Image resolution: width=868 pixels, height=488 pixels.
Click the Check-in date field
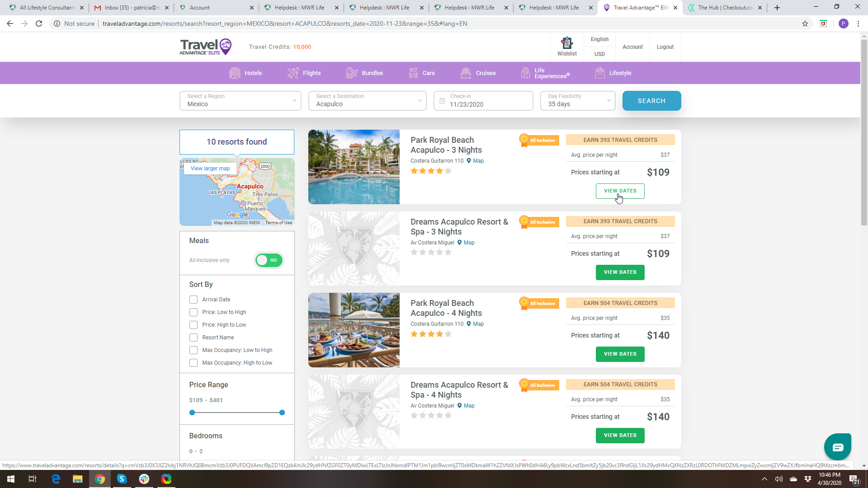click(x=484, y=101)
